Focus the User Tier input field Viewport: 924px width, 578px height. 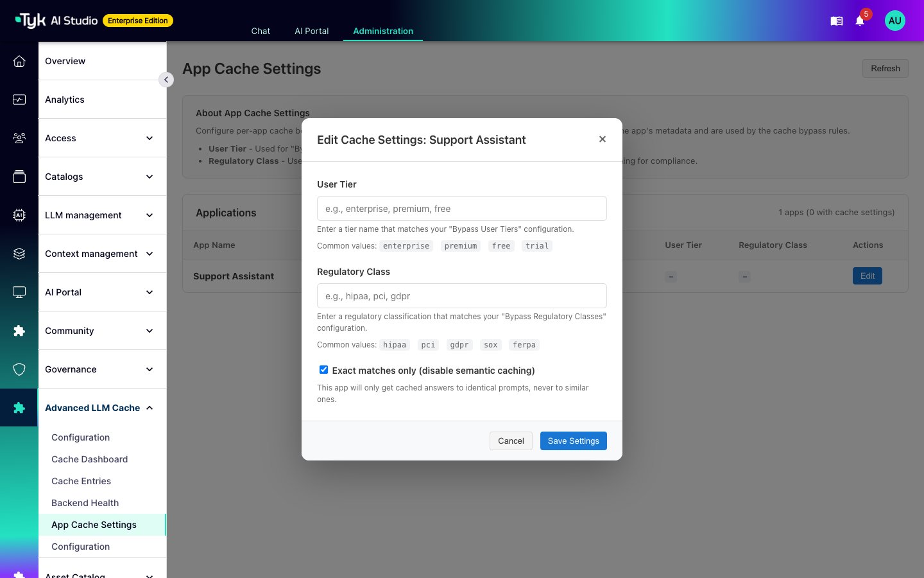tap(462, 209)
